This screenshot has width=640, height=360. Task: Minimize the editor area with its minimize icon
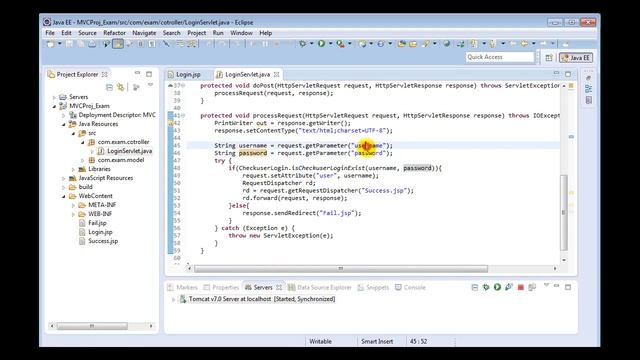(556, 73)
